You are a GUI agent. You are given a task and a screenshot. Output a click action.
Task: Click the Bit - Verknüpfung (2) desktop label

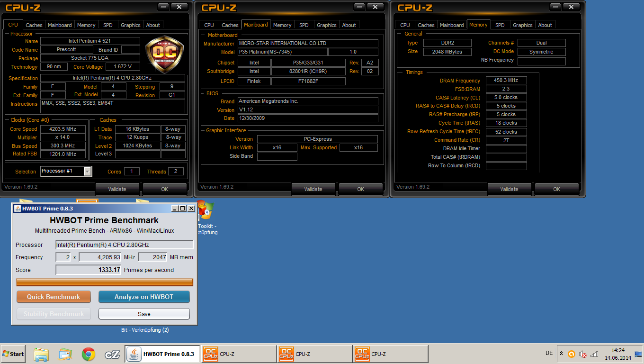145,330
